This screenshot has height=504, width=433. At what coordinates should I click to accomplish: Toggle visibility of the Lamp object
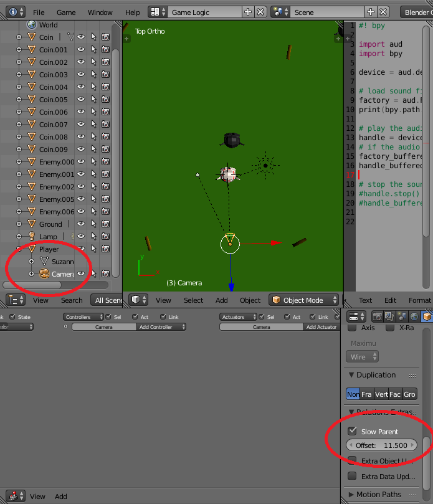pyautogui.click(x=81, y=236)
